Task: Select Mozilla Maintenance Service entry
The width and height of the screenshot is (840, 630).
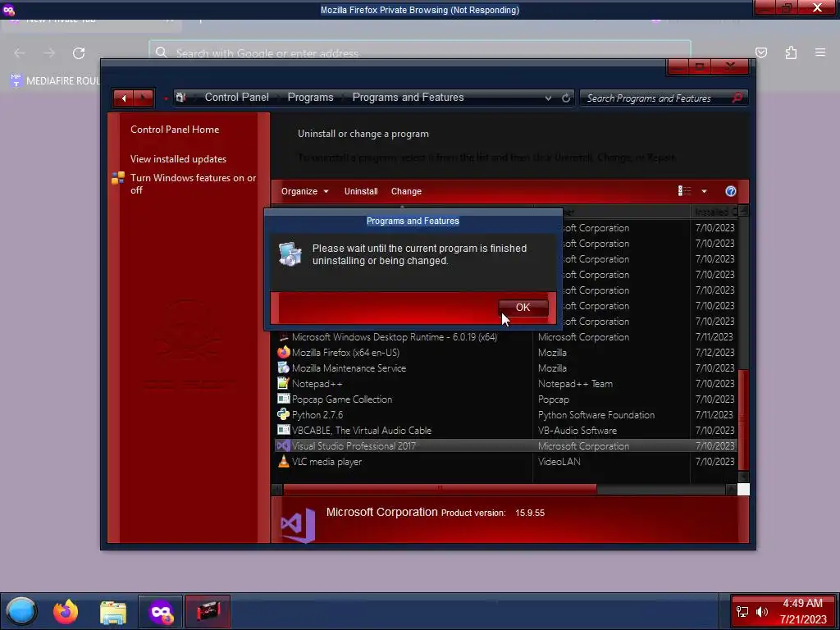Action: click(x=349, y=368)
